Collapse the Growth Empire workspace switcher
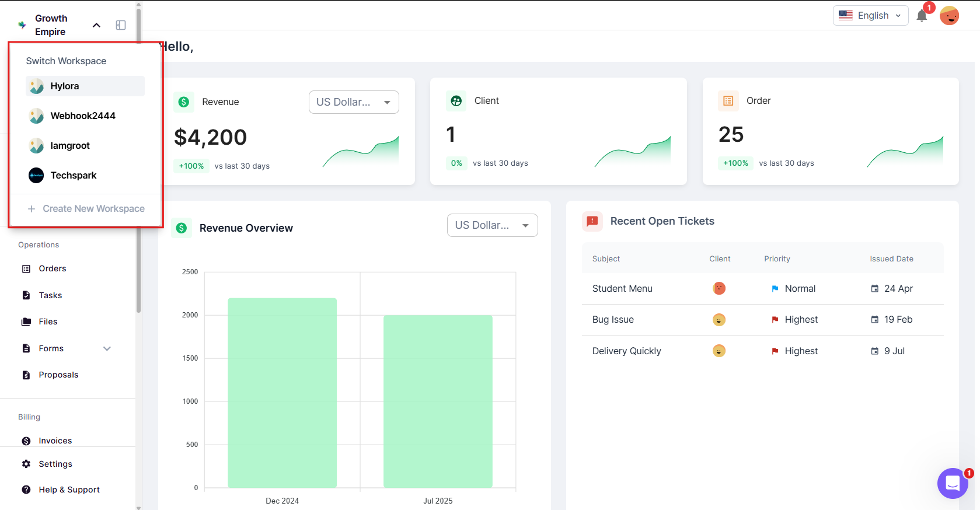The height and width of the screenshot is (510, 980). [x=97, y=25]
